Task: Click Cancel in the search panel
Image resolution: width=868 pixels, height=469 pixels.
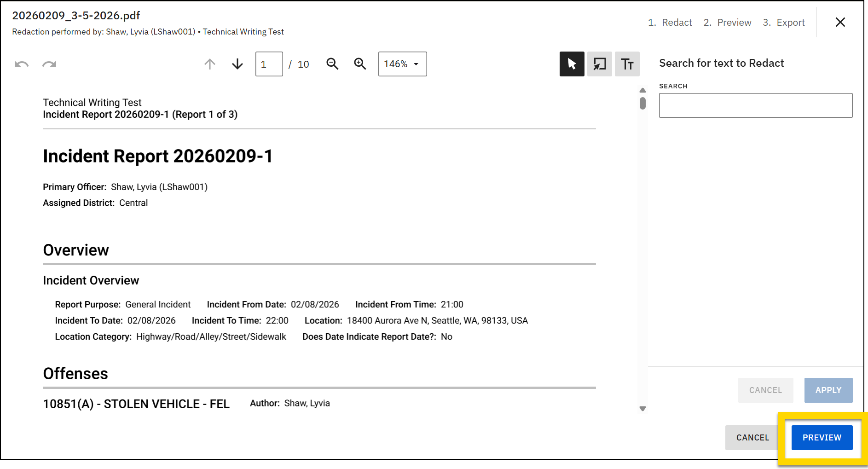Action: [x=765, y=390]
